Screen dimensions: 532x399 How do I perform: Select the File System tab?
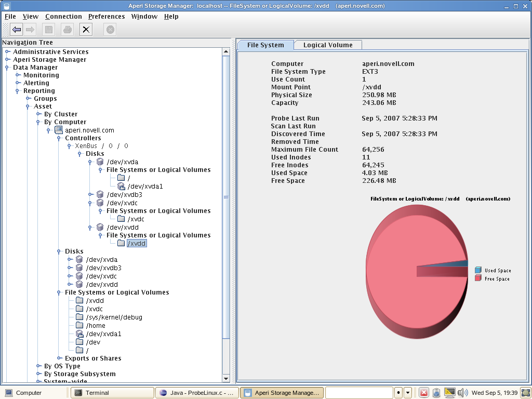(x=265, y=45)
